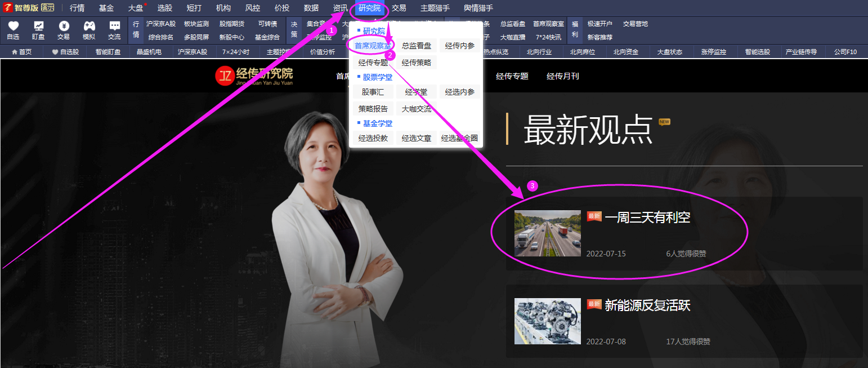Viewport: 868px width, 368px height.
Task: Open the 盯盘 monitor chart icon
Action: [x=38, y=30]
